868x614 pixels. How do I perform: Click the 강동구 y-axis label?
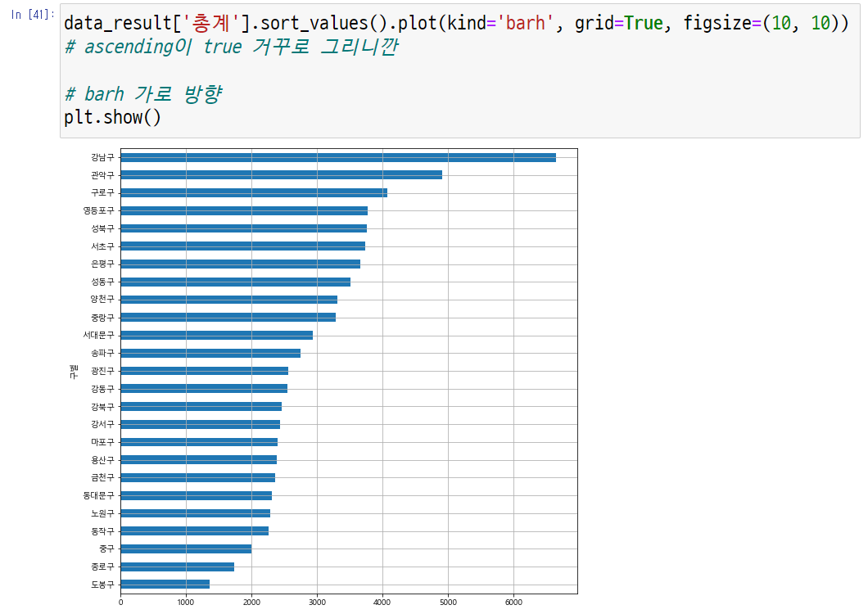pos(102,389)
